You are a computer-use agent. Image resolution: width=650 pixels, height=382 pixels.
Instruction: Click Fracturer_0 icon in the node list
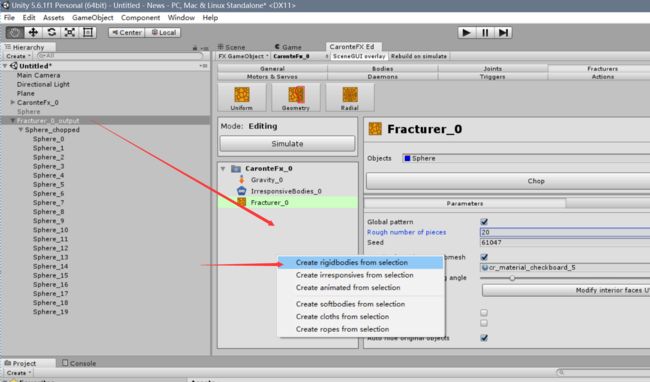tap(242, 202)
